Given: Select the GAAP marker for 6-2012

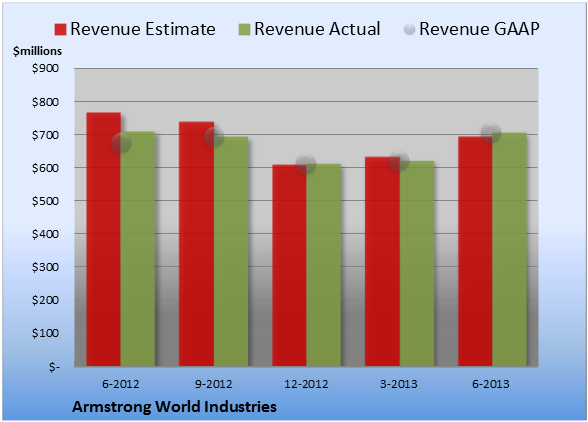Looking at the screenshot, I should (x=121, y=143).
